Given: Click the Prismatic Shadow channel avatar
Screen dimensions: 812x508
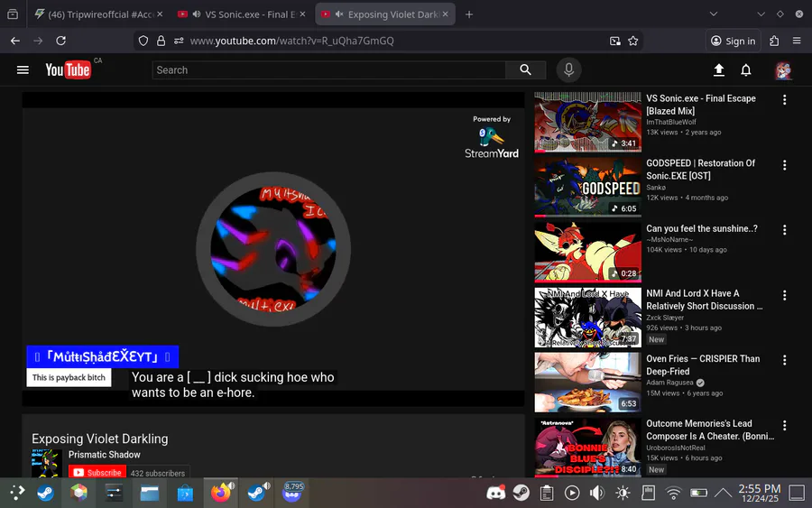Looking at the screenshot, I should click(47, 464).
